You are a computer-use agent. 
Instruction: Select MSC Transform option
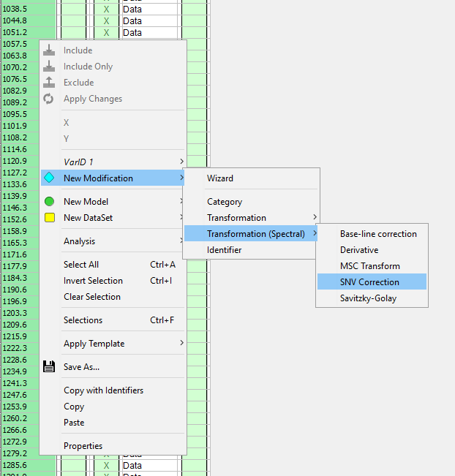pyautogui.click(x=369, y=266)
